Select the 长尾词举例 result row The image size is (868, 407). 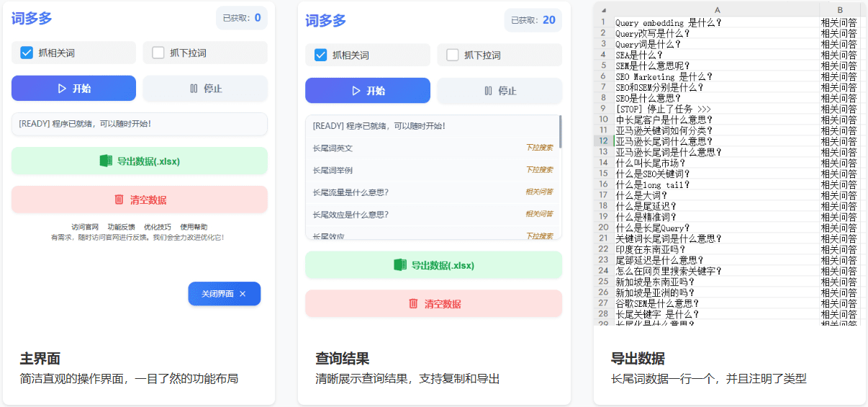click(433, 170)
